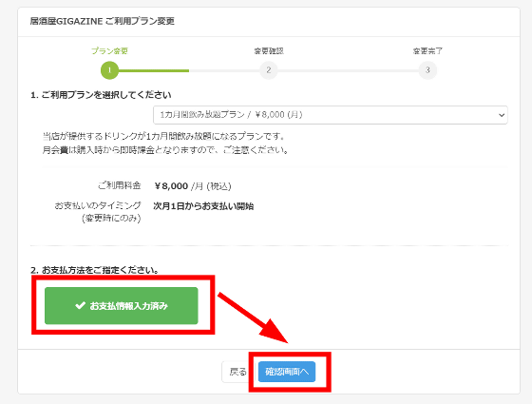Click heading 1. ご利用プランを選択してください
The image size is (532, 404).
[x=101, y=95]
